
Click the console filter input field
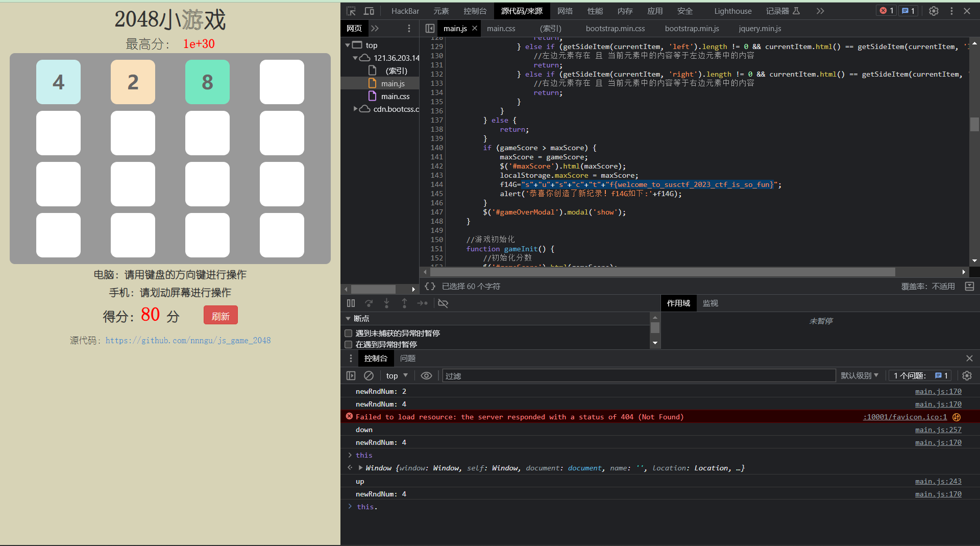click(x=638, y=376)
